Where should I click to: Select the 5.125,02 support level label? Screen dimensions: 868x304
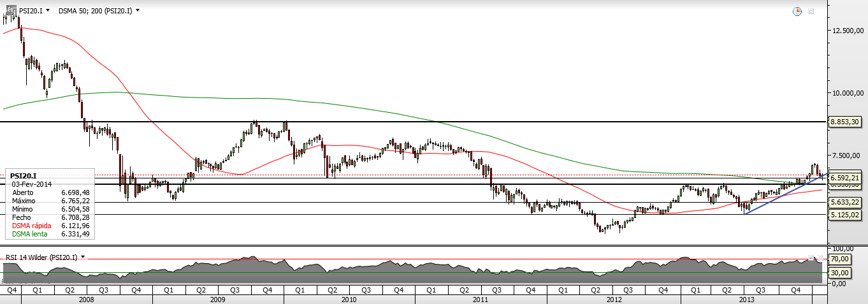pyautogui.click(x=847, y=215)
